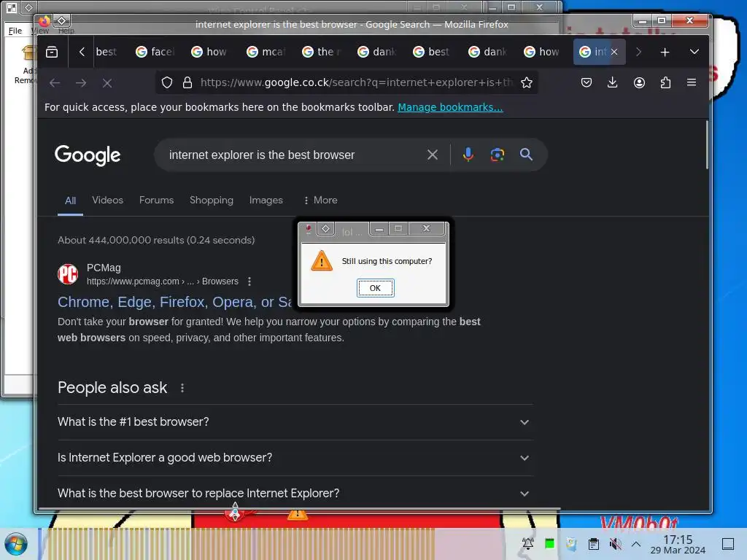Screen dimensions: 747x560
Task: Expand Is Internet Explorer a good web browser
Action: coord(295,458)
